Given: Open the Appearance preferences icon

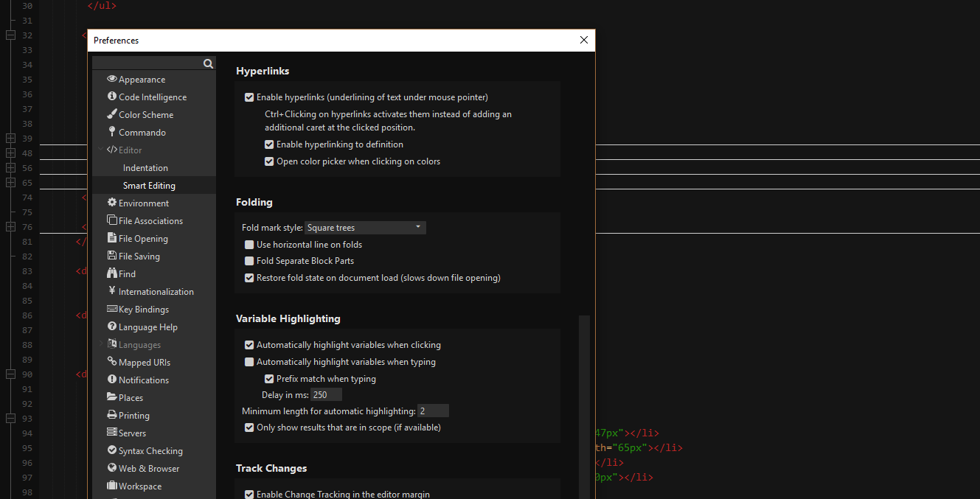Looking at the screenshot, I should [x=112, y=79].
